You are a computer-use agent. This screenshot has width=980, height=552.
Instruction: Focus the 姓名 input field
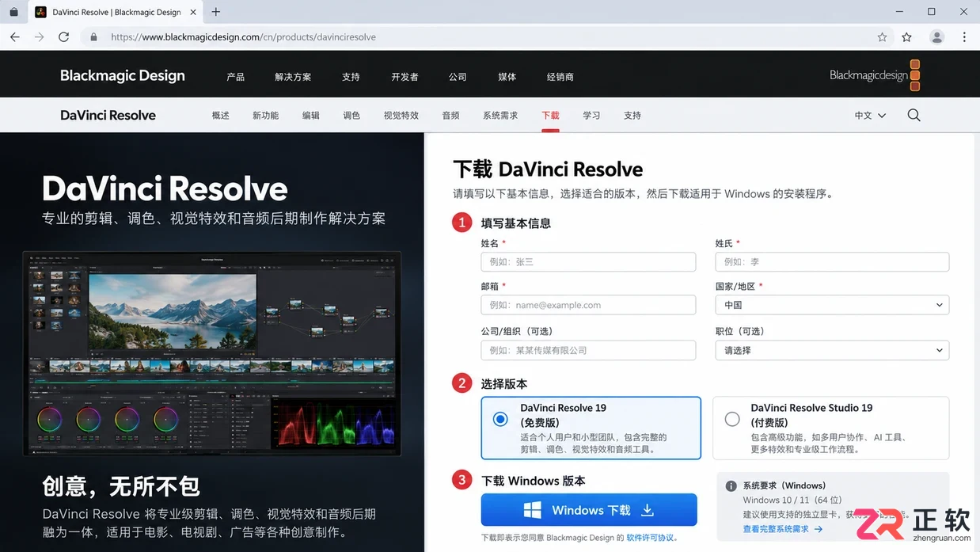pyautogui.click(x=588, y=262)
